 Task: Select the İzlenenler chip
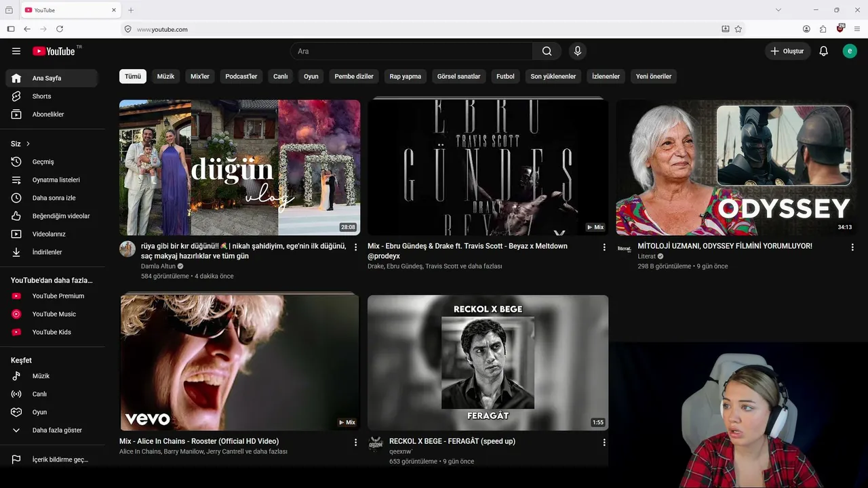click(x=606, y=77)
